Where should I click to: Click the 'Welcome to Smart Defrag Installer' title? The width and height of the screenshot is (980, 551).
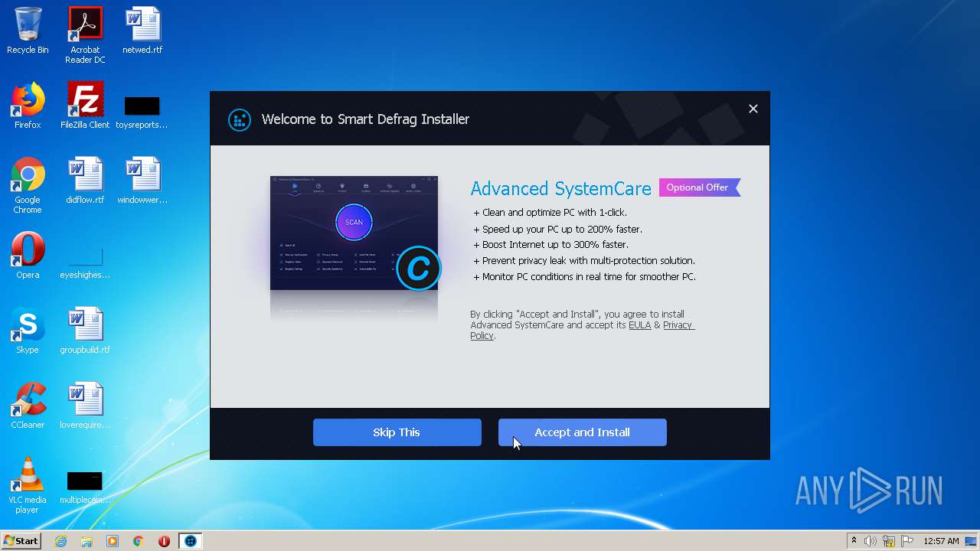[365, 119]
